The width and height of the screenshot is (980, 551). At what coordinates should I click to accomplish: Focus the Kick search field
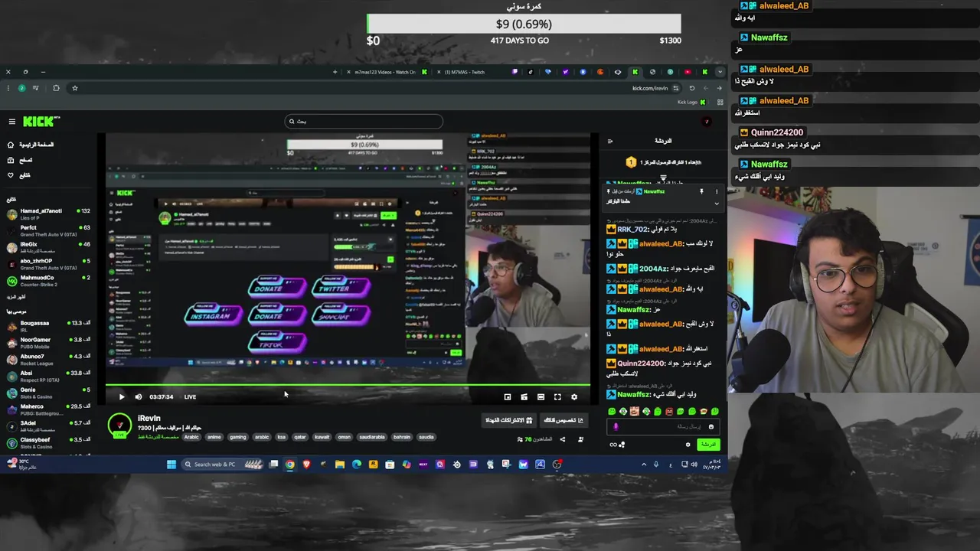[364, 121]
